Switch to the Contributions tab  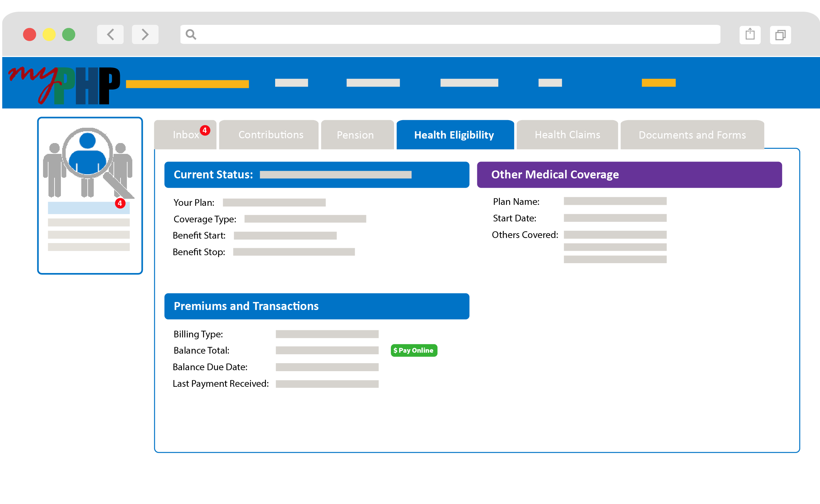[270, 135]
